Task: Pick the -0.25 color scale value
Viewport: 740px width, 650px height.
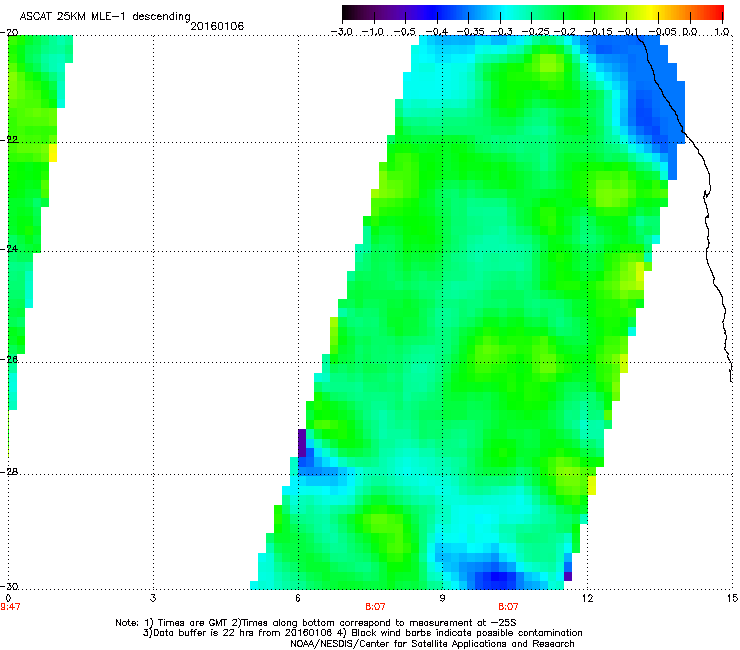Action: (x=532, y=32)
